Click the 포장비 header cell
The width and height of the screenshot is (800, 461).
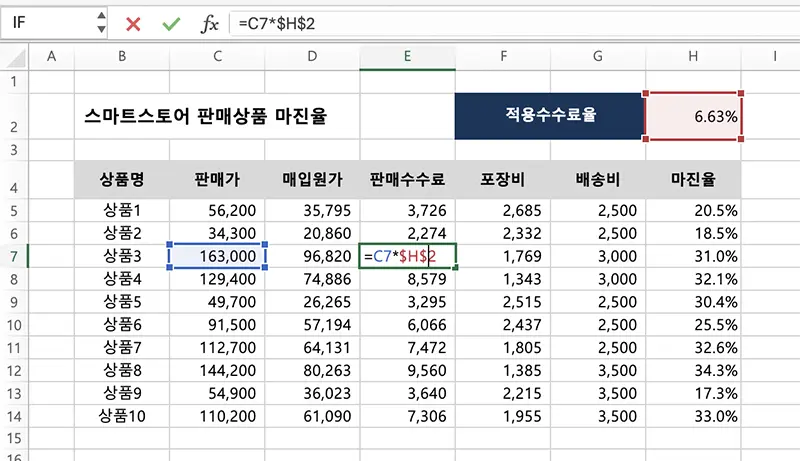503,180
